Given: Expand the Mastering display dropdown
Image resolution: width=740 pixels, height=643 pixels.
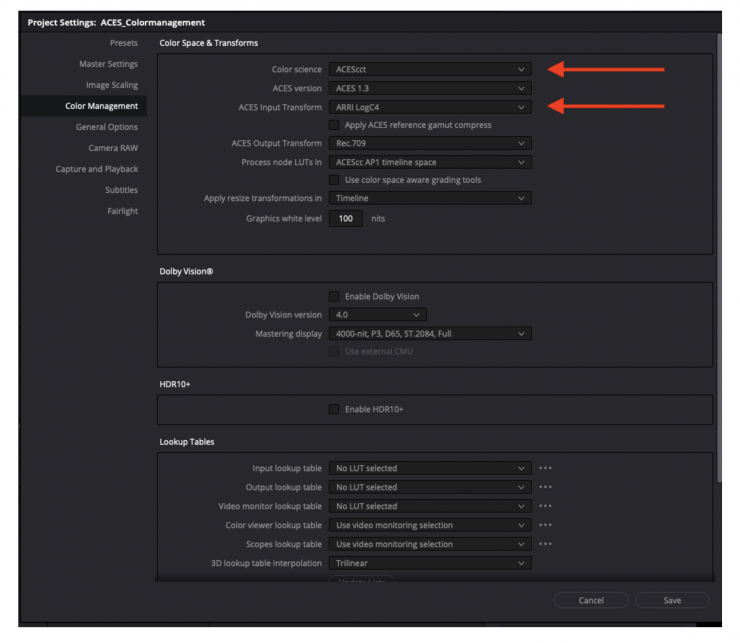Looking at the screenshot, I should click(430, 333).
